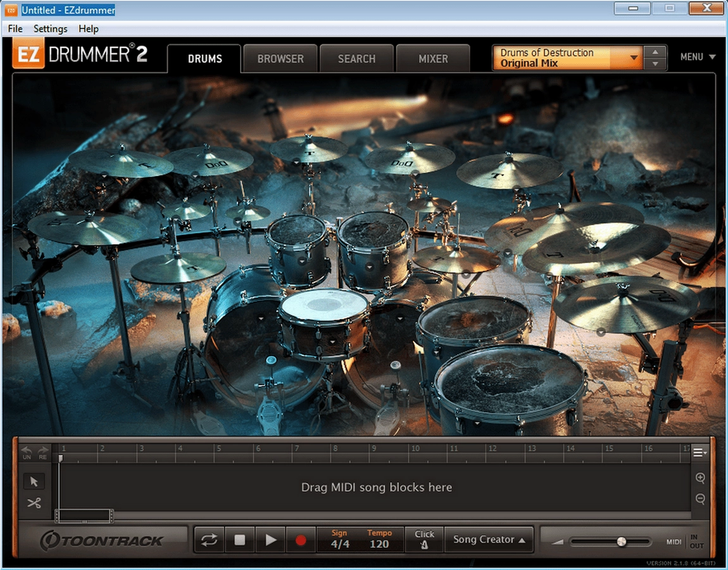The height and width of the screenshot is (570, 728).
Task: Select previous preset with up arrow
Action: pyautogui.click(x=655, y=52)
